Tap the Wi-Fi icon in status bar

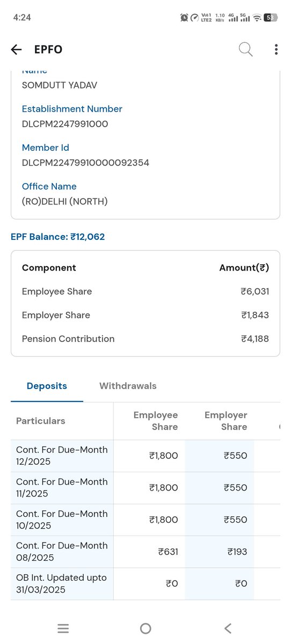(257, 18)
